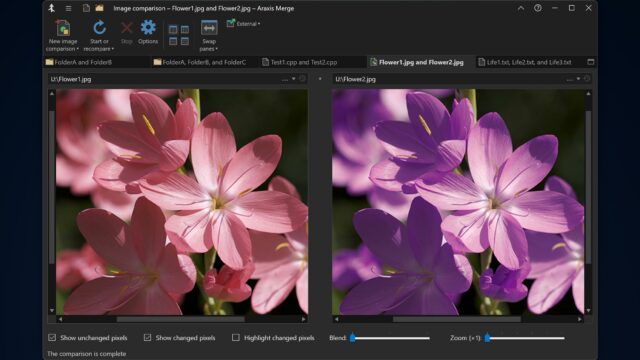Click the right pane scroll-right arrow
This screenshot has height=360, width=640.
click(x=580, y=319)
